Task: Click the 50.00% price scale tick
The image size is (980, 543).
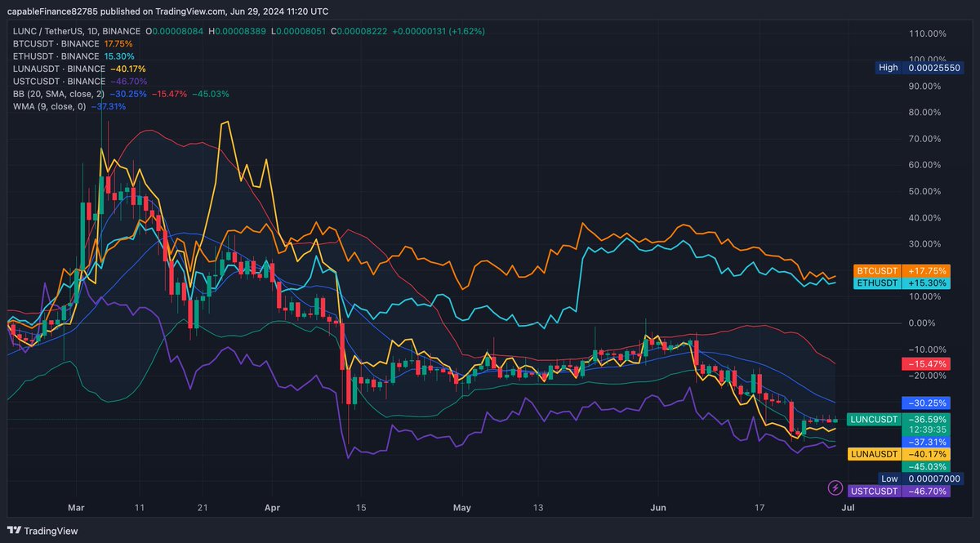Action: pos(926,191)
